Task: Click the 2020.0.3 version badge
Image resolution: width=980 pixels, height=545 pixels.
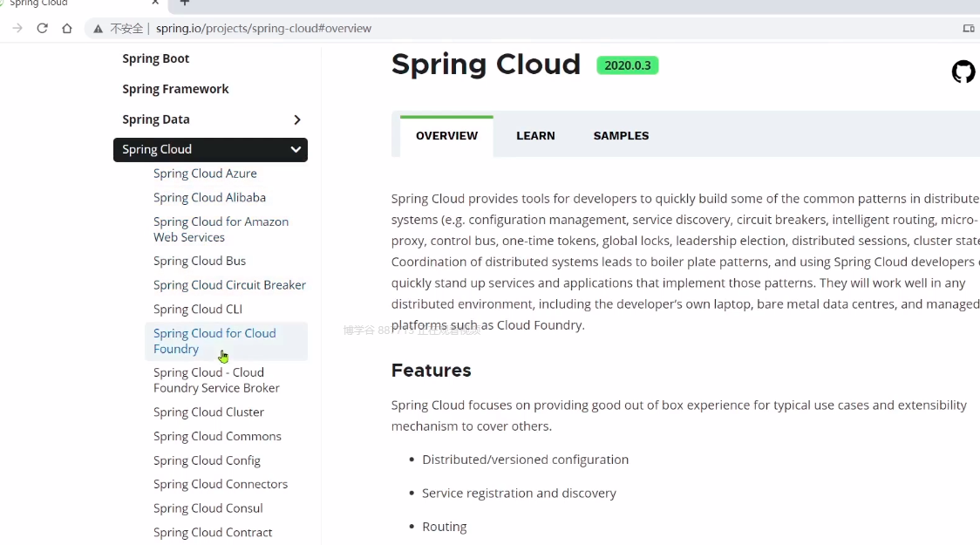Action: pyautogui.click(x=628, y=65)
